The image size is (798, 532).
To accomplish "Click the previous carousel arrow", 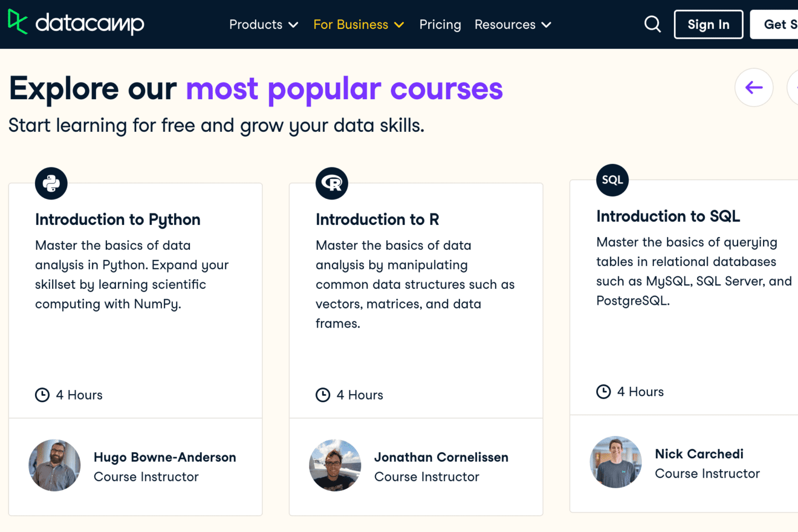I will point(754,88).
